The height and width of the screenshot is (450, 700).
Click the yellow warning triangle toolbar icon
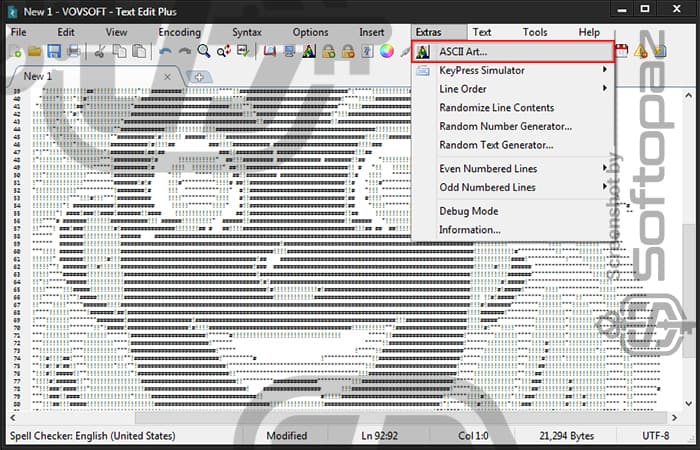[x=640, y=51]
